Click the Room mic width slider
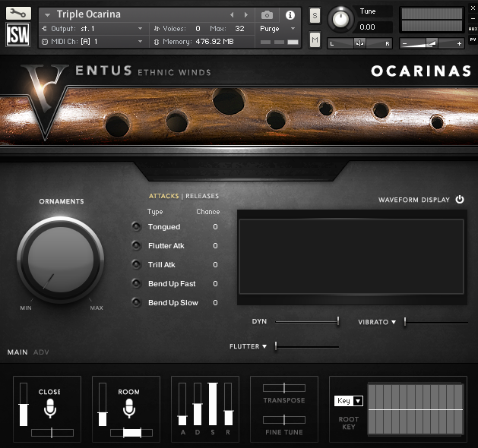Image resolution: width=478 pixels, height=448 pixels. click(x=131, y=433)
